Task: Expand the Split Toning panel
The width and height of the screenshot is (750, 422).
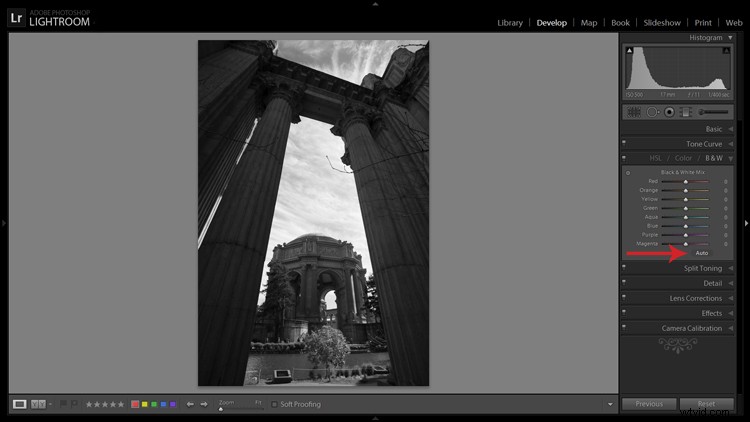Action: [x=730, y=268]
